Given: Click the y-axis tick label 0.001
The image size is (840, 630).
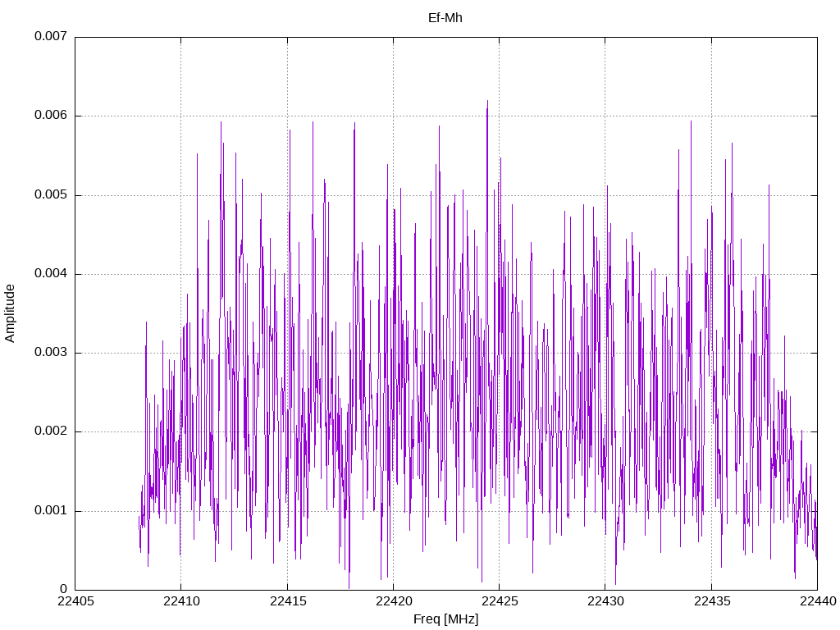Looking at the screenshot, I should tap(51, 510).
